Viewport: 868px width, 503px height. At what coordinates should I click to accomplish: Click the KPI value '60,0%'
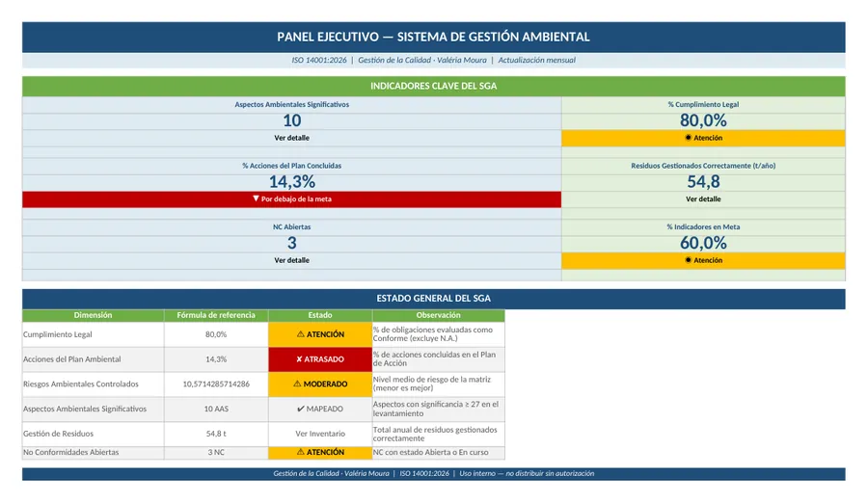(703, 244)
